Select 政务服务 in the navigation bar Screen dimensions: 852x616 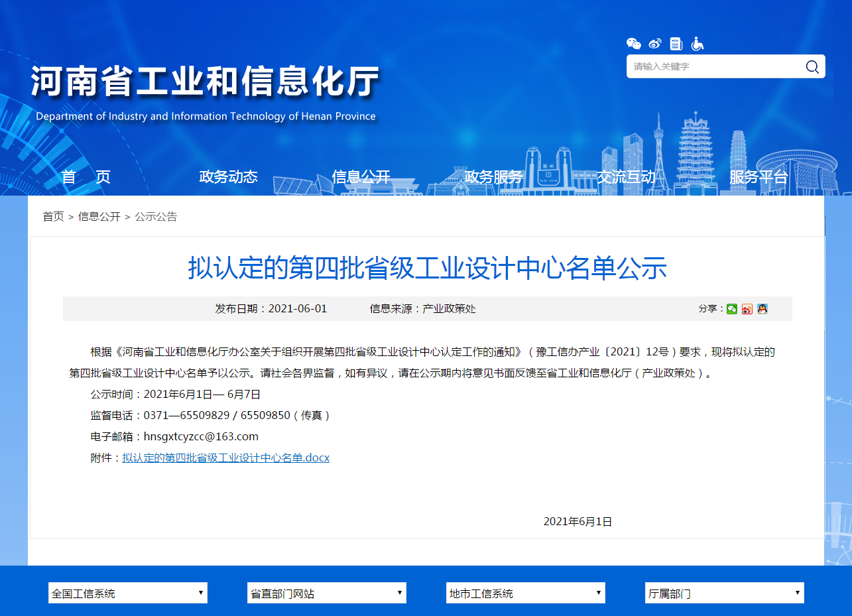[x=494, y=177]
